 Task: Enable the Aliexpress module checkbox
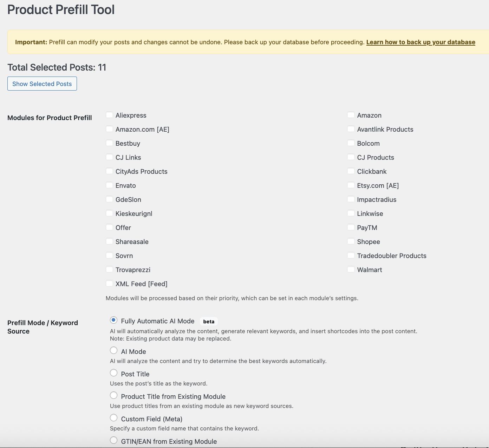point(110,115)
